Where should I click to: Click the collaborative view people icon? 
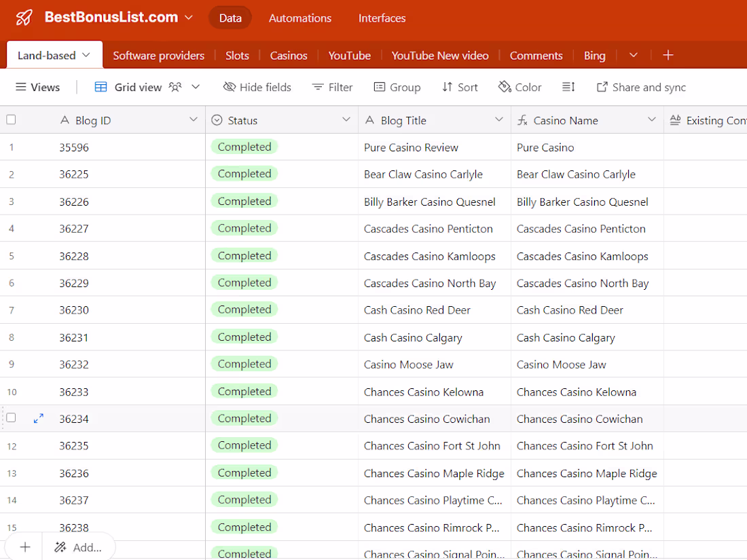click(x=175, y=87)
